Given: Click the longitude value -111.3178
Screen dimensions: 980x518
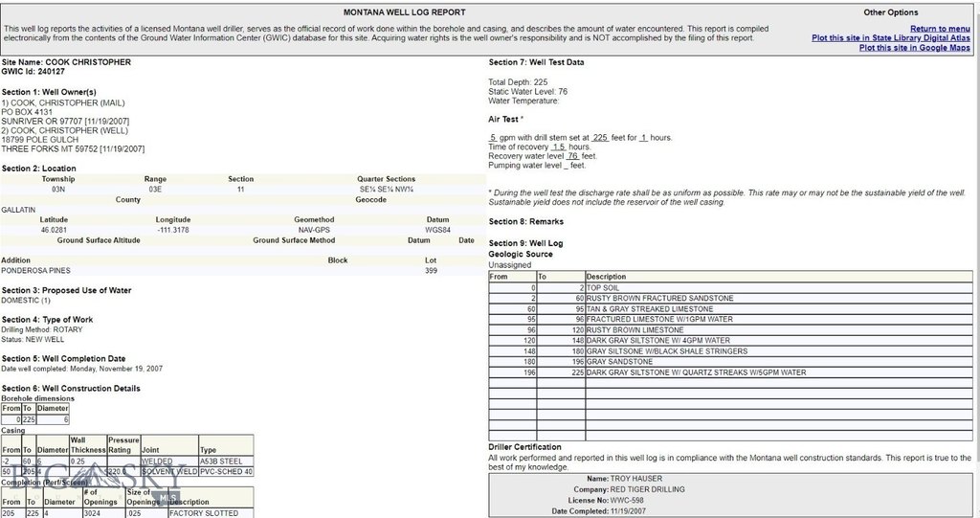Looking at the screenshot, I should [171, 231].
